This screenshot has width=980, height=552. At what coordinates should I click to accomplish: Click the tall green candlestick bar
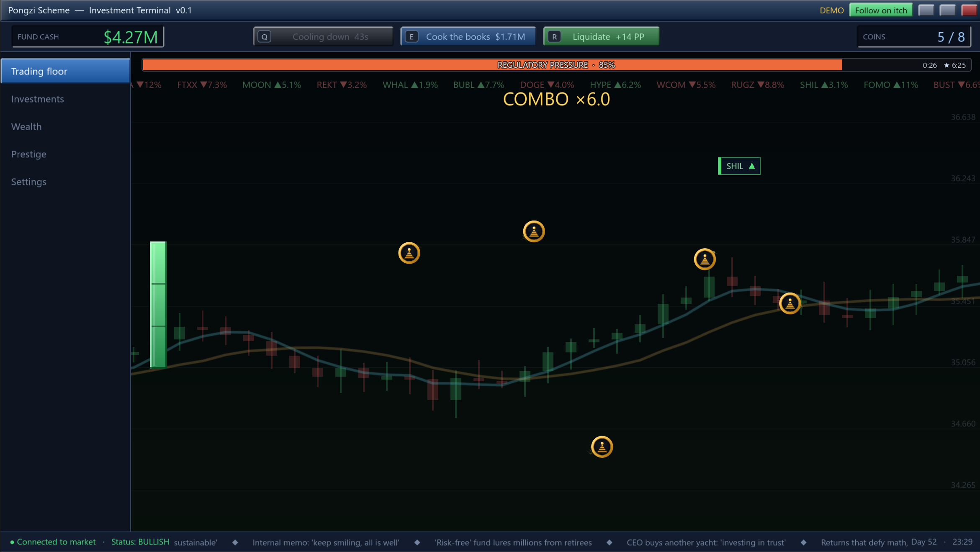pyautogui.click(x=158, y=305)
